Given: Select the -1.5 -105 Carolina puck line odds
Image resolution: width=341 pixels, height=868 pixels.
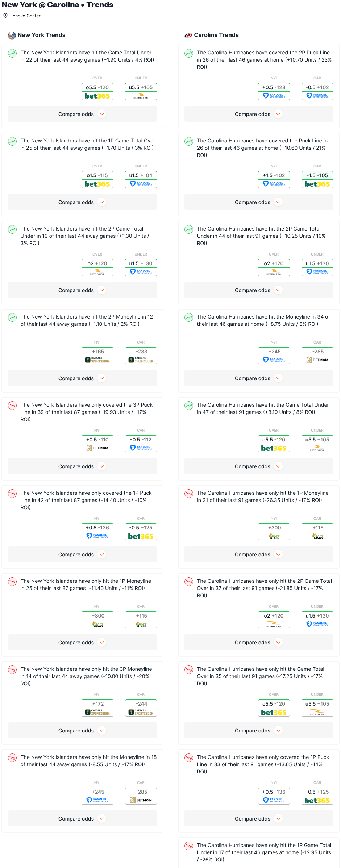Looking at the screenshot, I should (317, 179).
